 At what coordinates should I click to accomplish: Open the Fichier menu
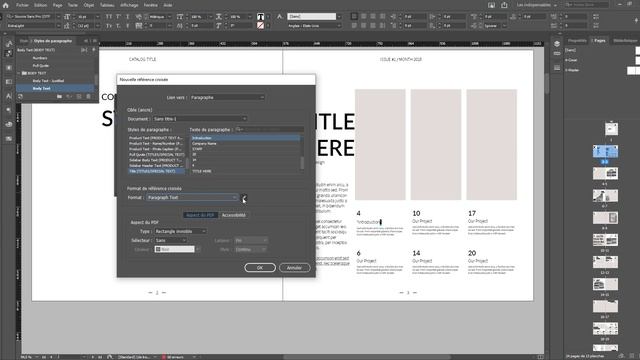pos(22,5)
